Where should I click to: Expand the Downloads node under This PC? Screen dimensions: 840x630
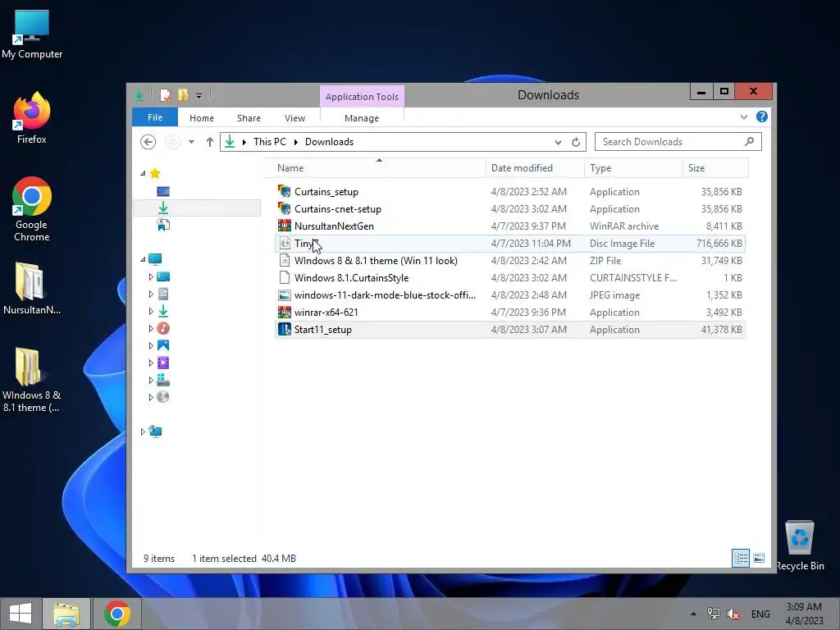(x=151, y=311)
